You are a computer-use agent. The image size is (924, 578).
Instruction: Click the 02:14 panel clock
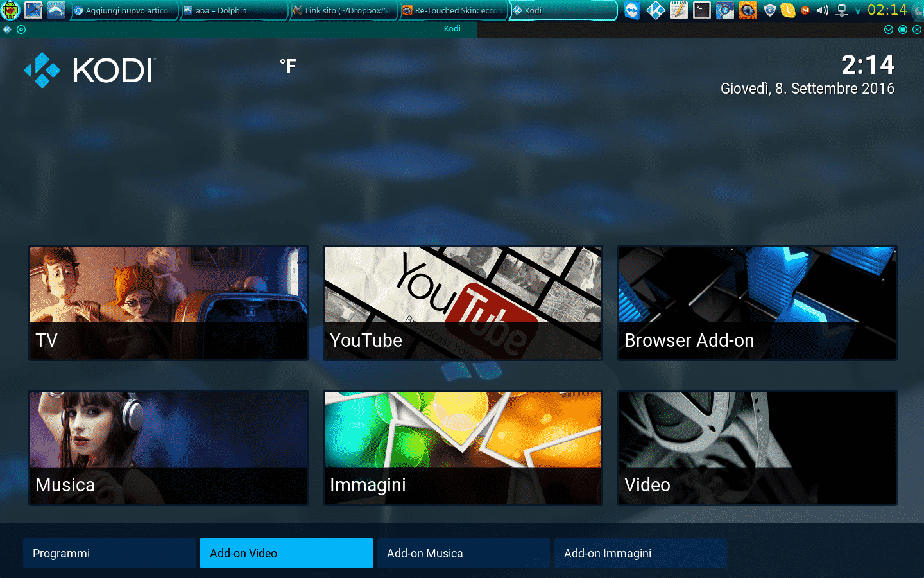pyautogui.click(x=887, y=10)
